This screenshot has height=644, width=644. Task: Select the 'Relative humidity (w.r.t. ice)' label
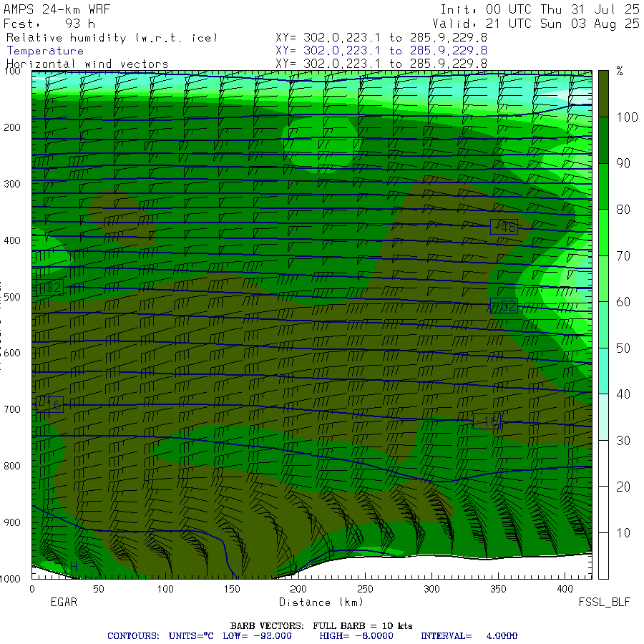coord(112,38)
